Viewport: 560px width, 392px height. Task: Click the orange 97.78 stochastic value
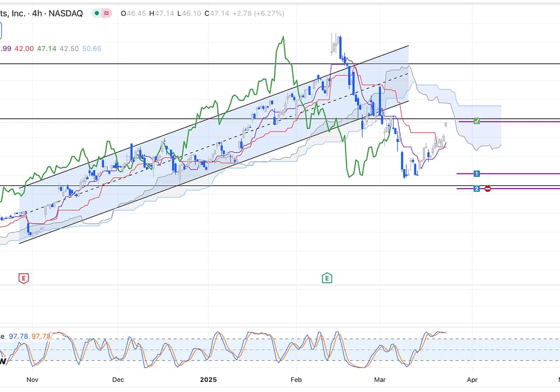(41, 336)
